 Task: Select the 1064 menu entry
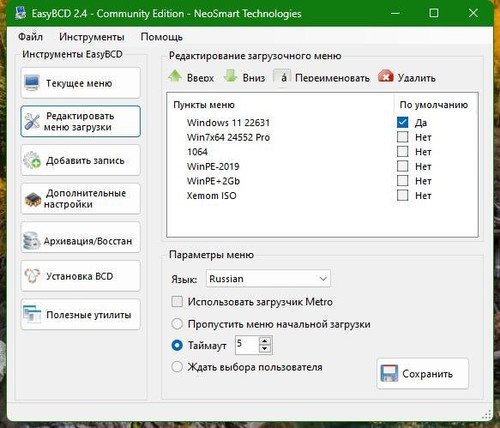coord(197,152)
